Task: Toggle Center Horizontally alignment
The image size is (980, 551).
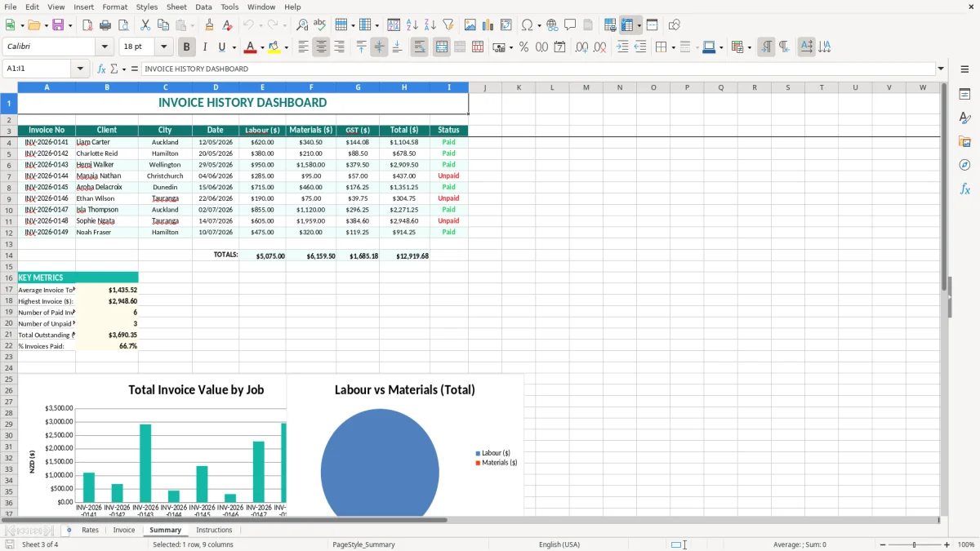Action: (321, 47)
